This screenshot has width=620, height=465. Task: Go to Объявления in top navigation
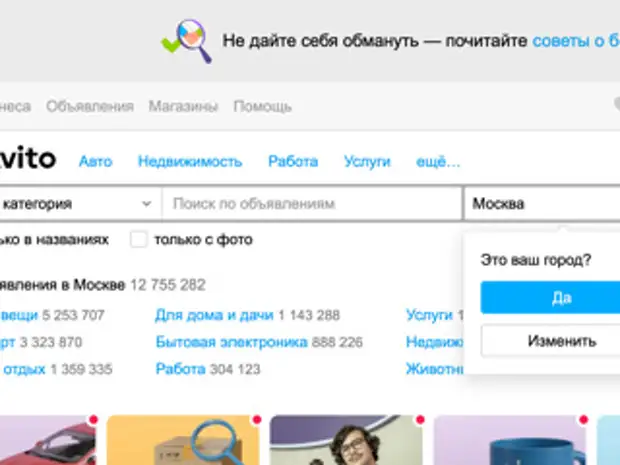click(x=89, y=106)
